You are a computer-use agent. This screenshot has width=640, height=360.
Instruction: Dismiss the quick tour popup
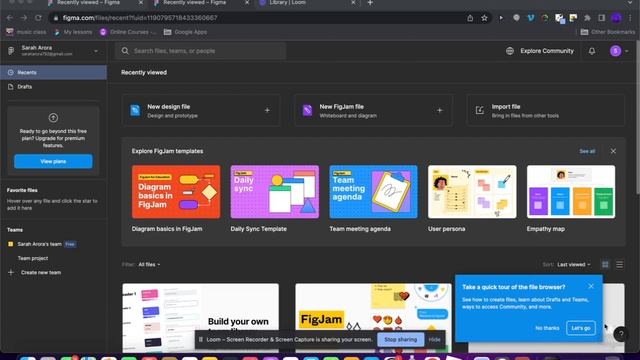click(591, 287)
